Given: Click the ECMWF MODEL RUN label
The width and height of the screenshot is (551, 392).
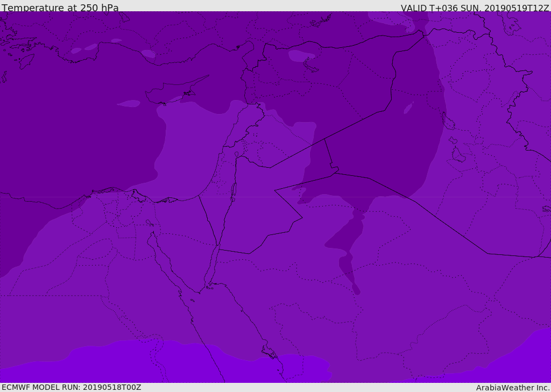Looking at the screenshot, I should pos(71,387).
